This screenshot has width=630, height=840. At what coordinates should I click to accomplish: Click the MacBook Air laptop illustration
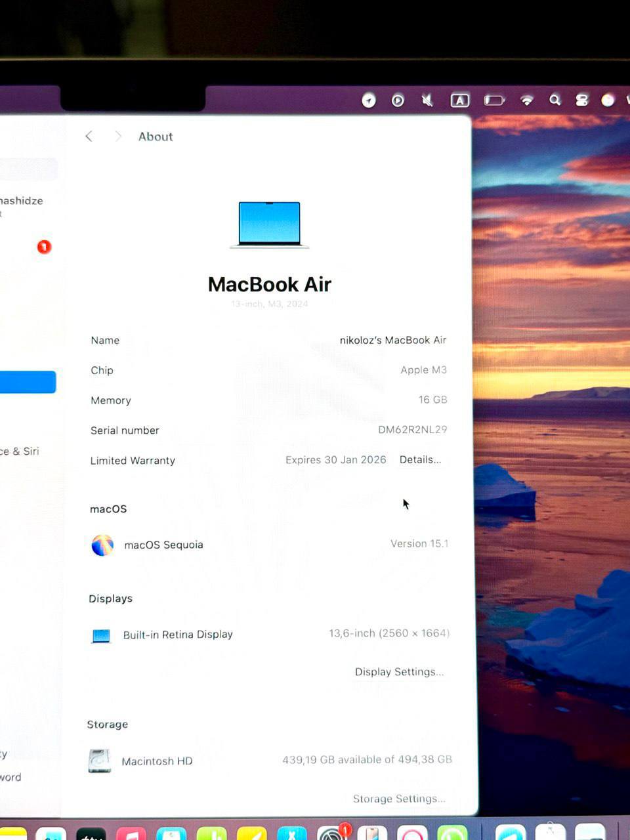(269, 224)
